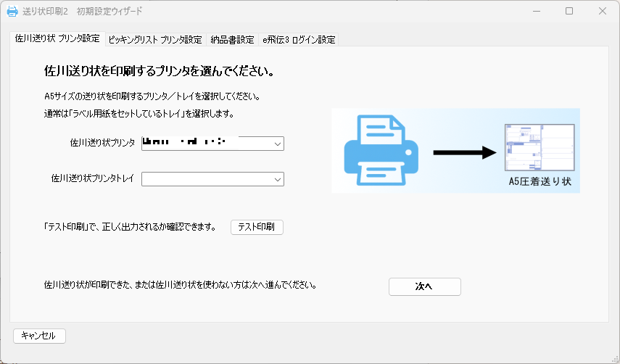Open the 佐川送り状プリンタ dropdown
Image resolution: width=620 pixels, height=364 pixels.
pyautogui.click(x=212, y=144)
